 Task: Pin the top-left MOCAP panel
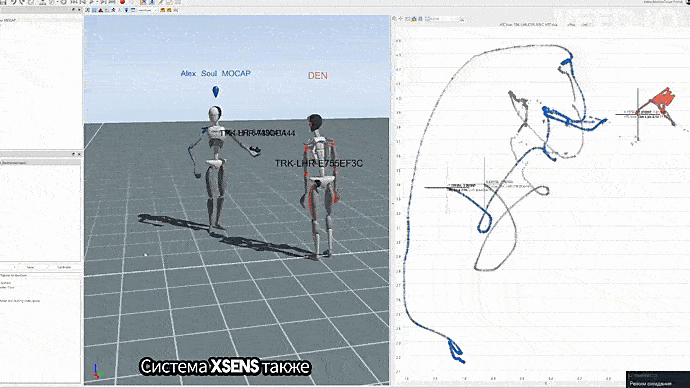pyautogui.click(x=73, y=10)
